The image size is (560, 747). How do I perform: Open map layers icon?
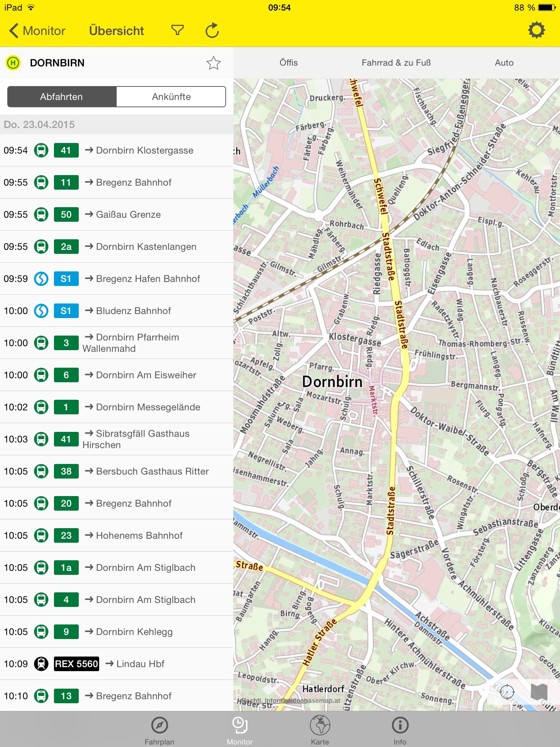(x=539, y=692)
